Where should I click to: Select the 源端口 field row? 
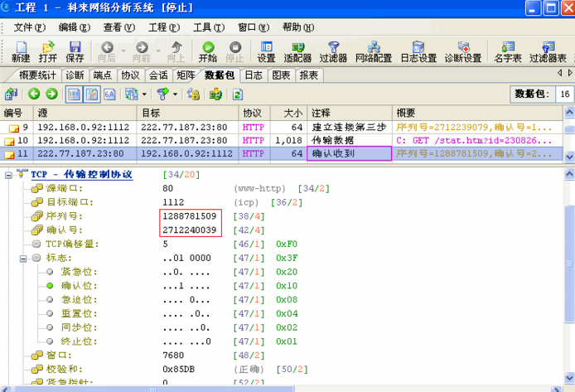click(180, 188)
